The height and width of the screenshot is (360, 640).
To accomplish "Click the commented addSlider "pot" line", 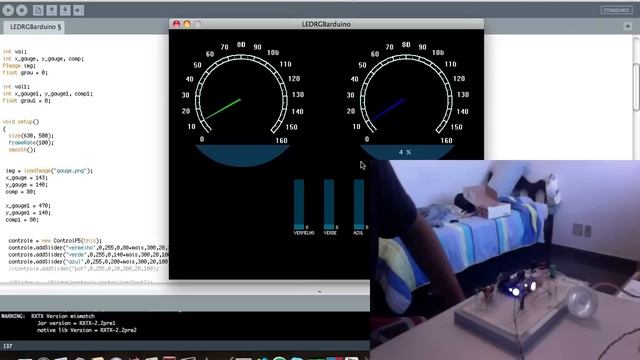I will click(84, 269).
